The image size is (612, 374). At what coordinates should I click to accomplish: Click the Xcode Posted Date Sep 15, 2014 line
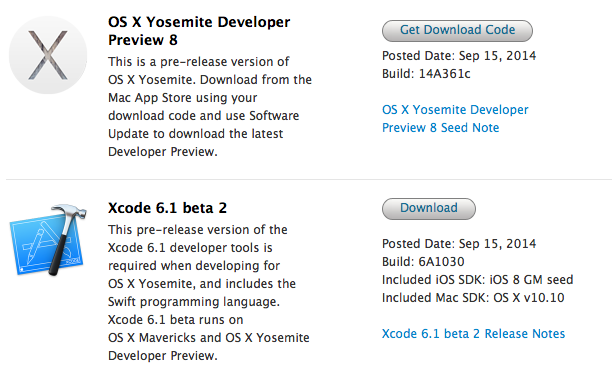[459, 244]
